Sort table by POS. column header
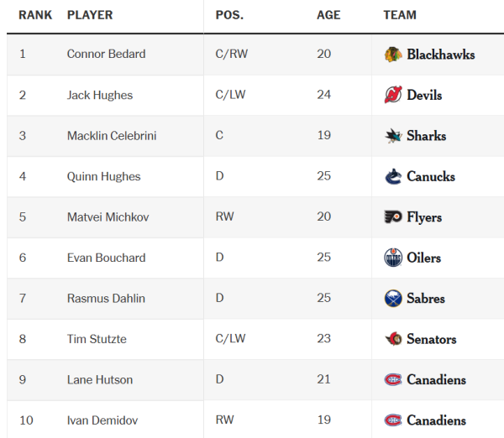The image size is (504, 438). click(x=229, y=15)
